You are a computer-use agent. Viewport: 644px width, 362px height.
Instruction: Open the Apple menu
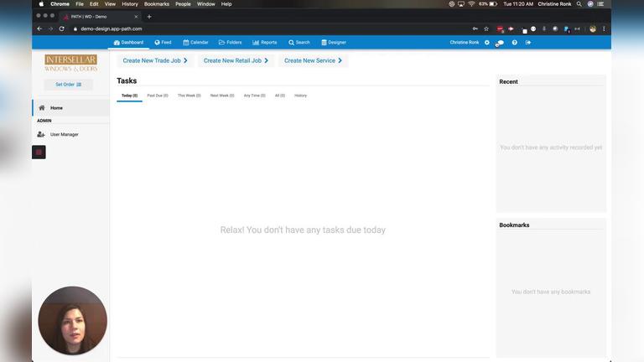41,3
